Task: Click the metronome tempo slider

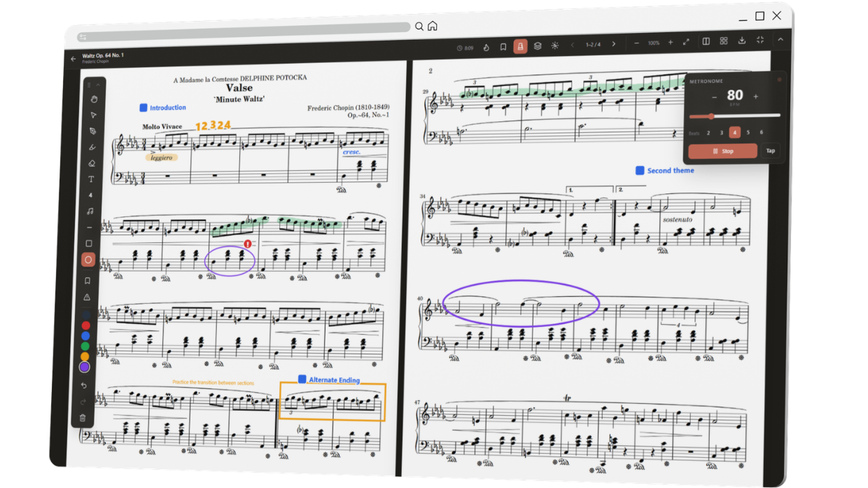Action: (x=735, y=116)
